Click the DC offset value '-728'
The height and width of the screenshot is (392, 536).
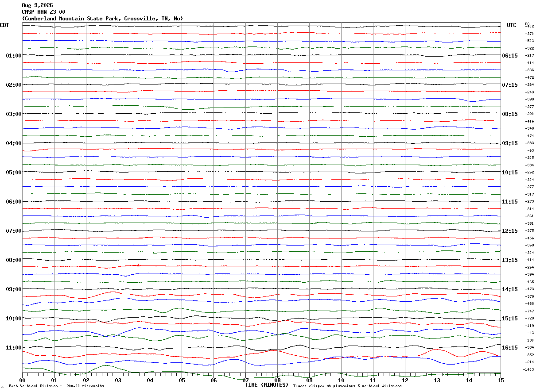point(529,318)
